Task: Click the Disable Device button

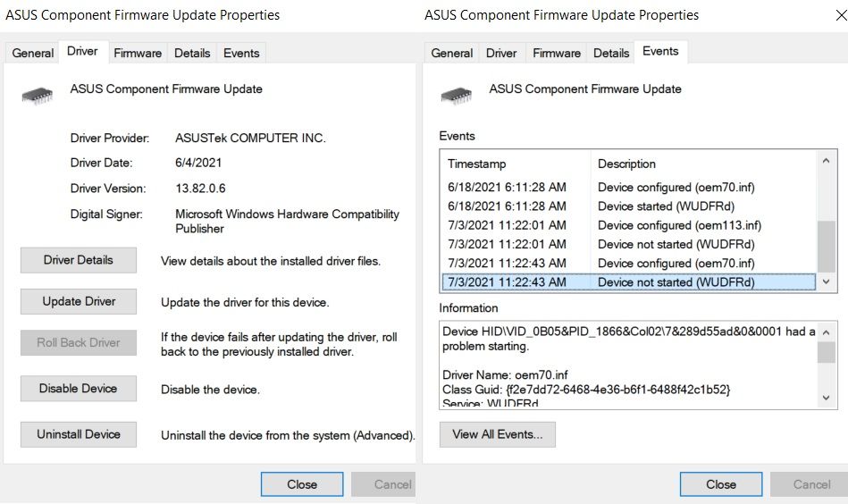Action: [x=79, y=389]
